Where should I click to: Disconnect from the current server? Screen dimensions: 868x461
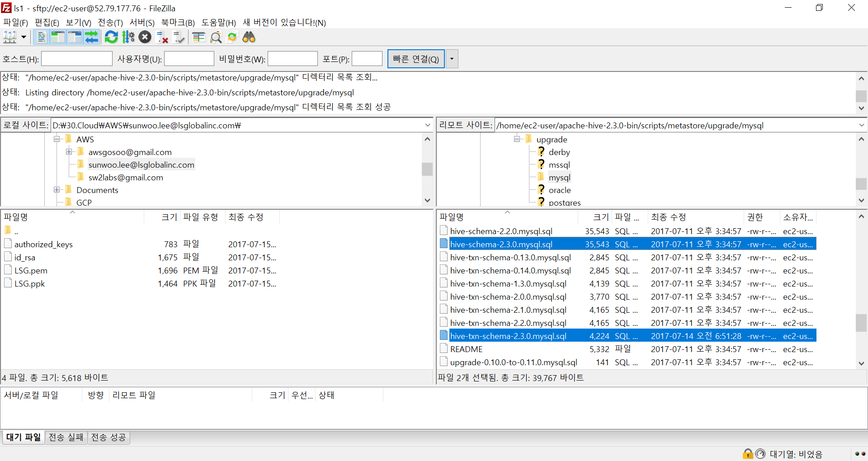(x=162, y=37)
